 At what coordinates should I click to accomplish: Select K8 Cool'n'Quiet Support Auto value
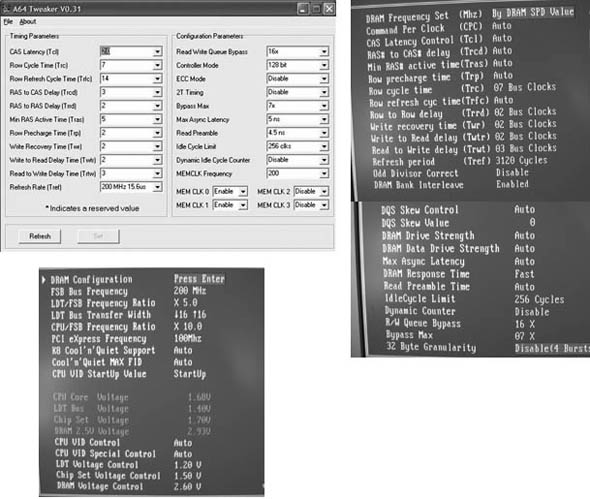(x=183, y=350)
